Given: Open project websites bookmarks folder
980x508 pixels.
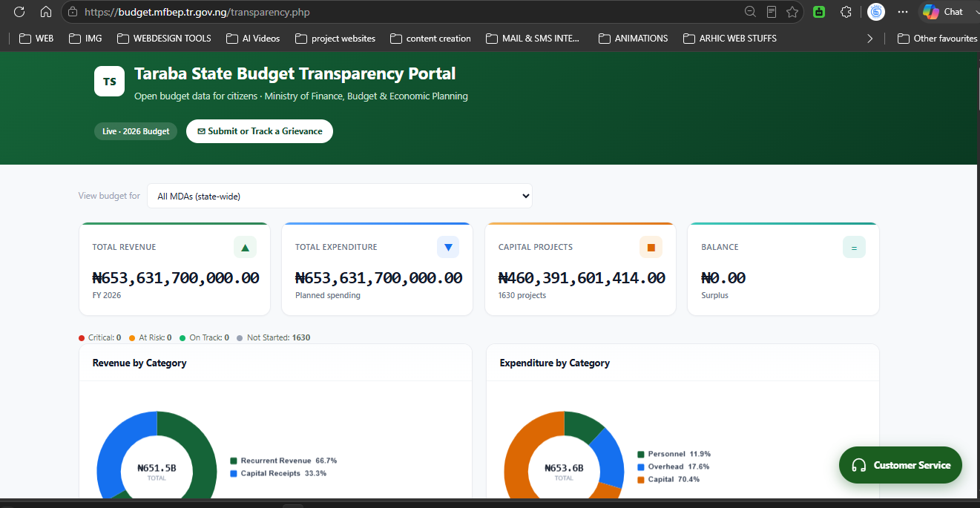Looking at the screenshot, I should click(335, 39).
